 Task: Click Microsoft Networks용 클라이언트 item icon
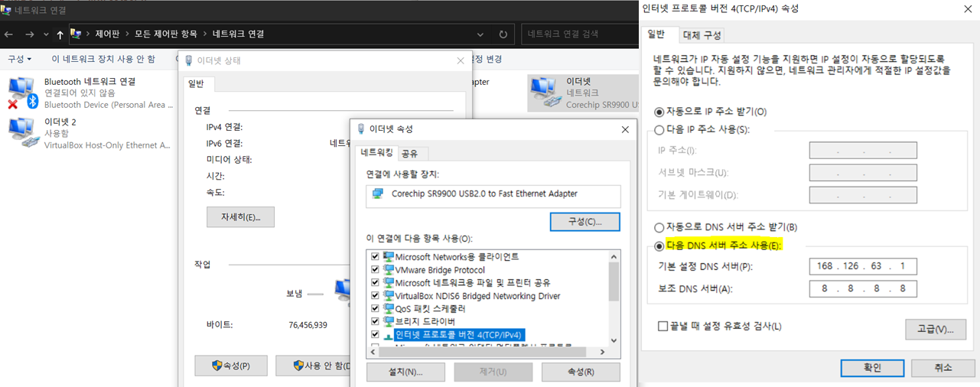(x=388, y=257)
